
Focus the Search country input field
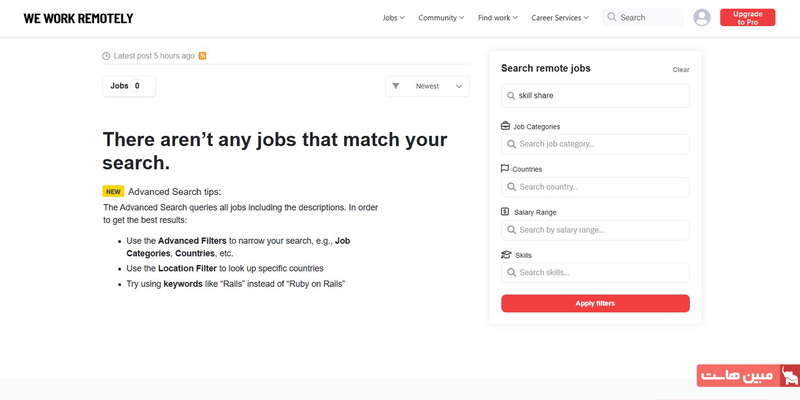(x=595, y=187)
